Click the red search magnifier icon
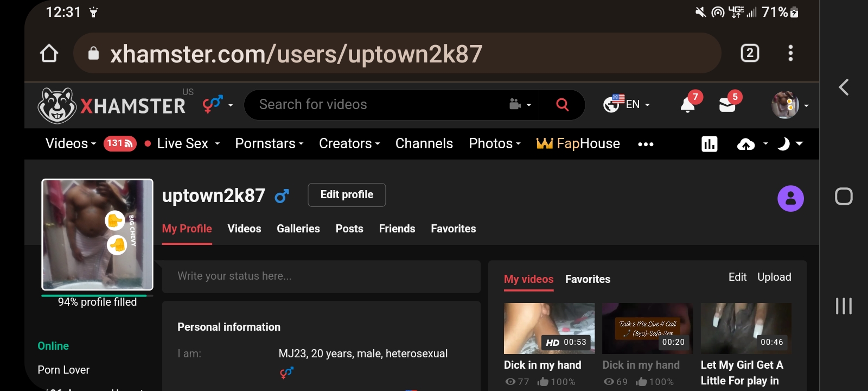This screenshot has height=391, width=868. click(x=562, y=105)
